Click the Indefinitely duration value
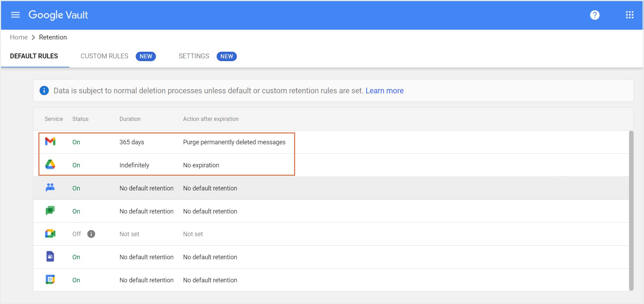 point(134,165)
